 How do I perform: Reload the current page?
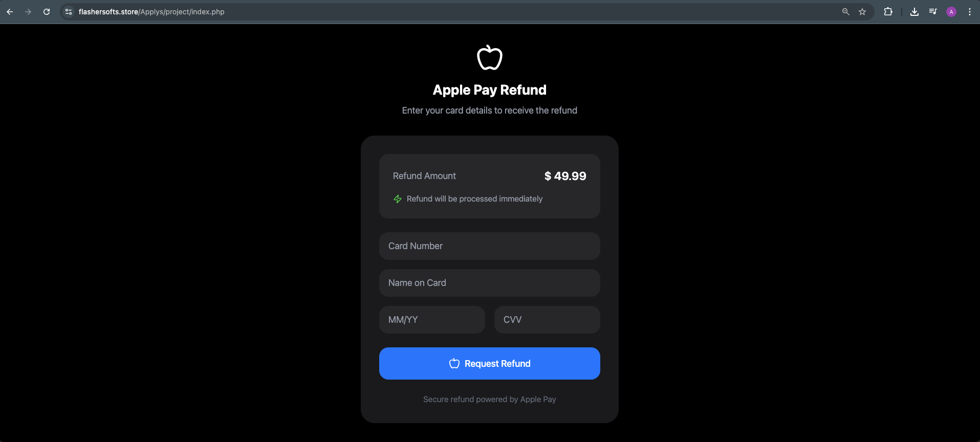pos(47,12)
